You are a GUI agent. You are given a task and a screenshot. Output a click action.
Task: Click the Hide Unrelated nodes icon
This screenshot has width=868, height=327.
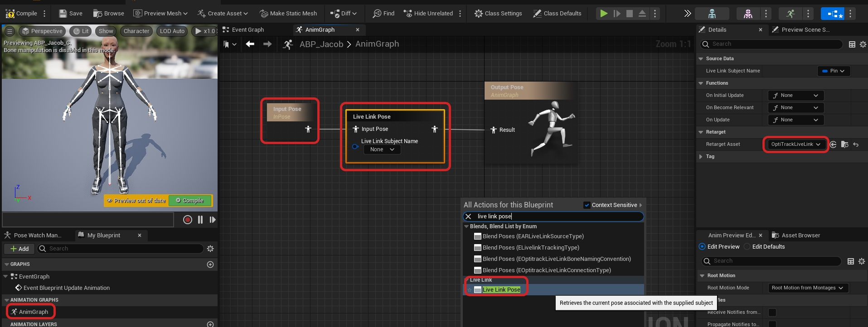(x=407, y=14)
